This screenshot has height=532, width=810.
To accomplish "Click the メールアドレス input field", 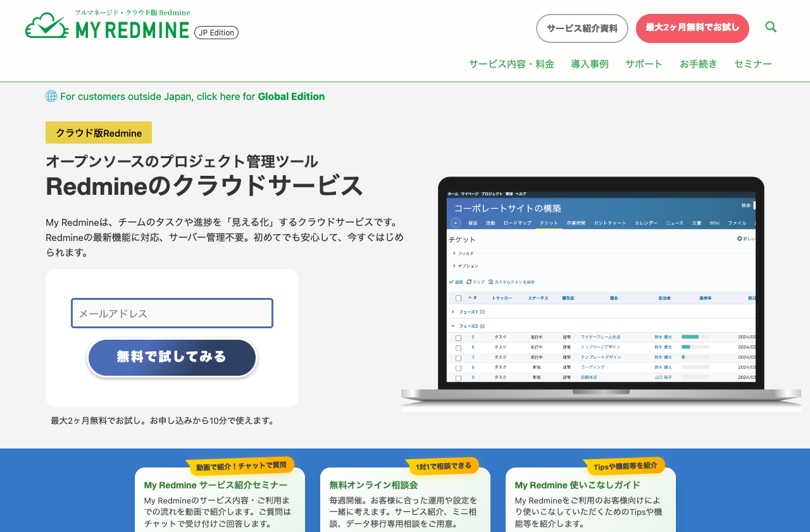I will (171, 313).
